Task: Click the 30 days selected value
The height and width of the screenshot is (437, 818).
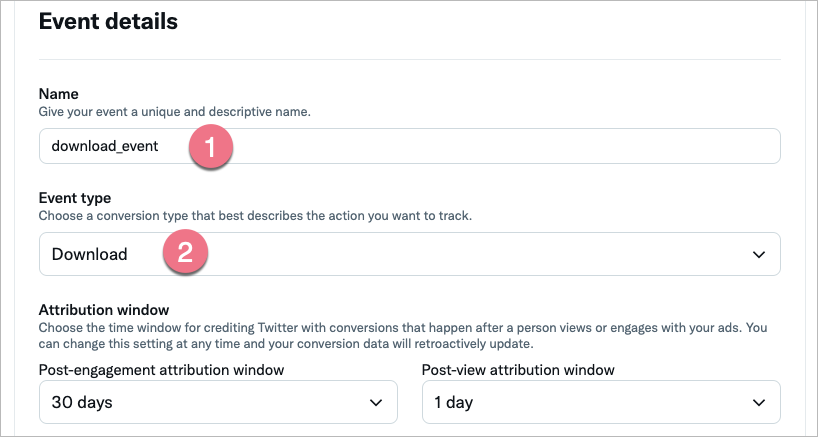Action: click(75, 402)
